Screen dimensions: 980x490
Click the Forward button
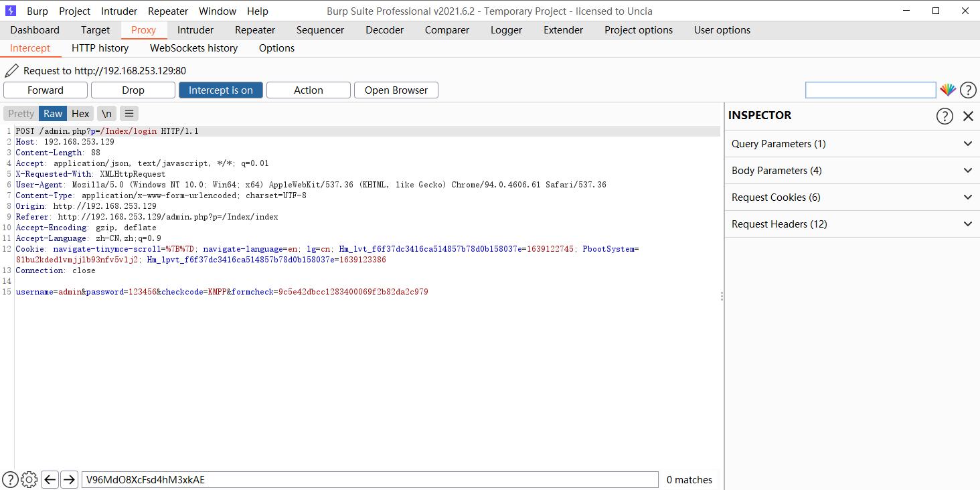[x=45, y=90]
